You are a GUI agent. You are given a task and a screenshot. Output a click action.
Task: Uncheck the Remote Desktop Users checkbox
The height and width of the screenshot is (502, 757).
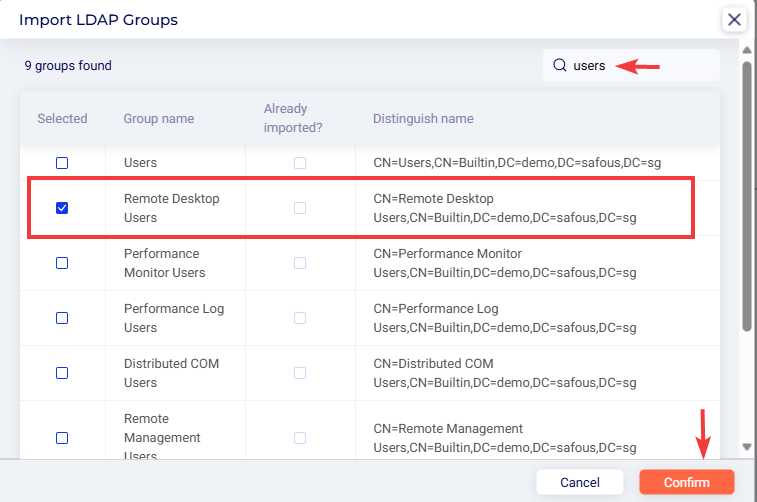click(62, 208)
